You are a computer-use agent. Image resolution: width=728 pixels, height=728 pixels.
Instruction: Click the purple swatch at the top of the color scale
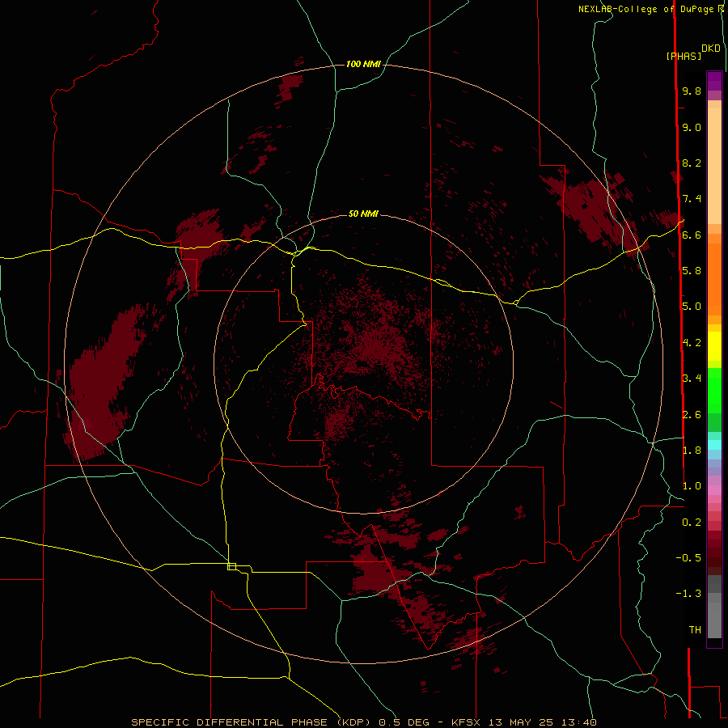click(714, 81)
